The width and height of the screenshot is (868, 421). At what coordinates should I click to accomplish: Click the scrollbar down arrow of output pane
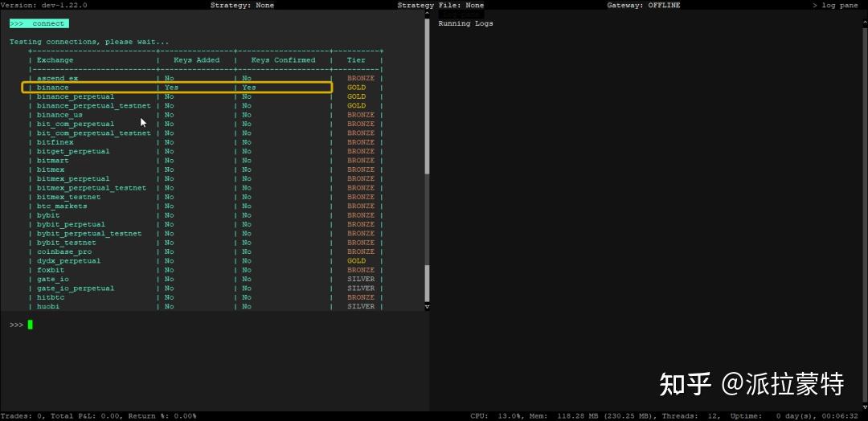427,306
